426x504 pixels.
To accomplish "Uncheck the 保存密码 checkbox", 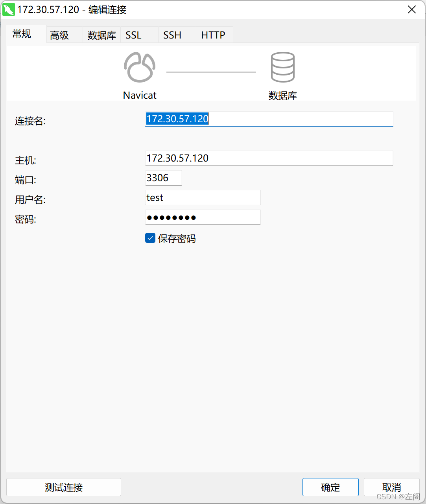I will coord(150,238).
